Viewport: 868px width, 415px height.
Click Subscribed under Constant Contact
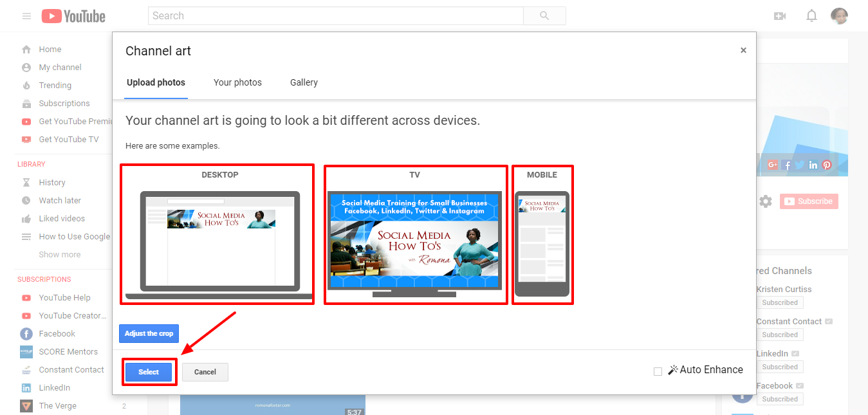(x=780, y=335)
